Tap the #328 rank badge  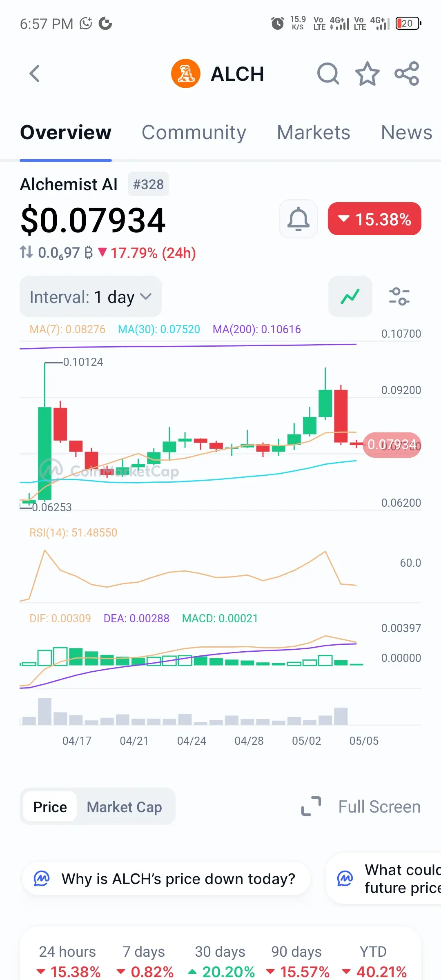tap(148, 184)
